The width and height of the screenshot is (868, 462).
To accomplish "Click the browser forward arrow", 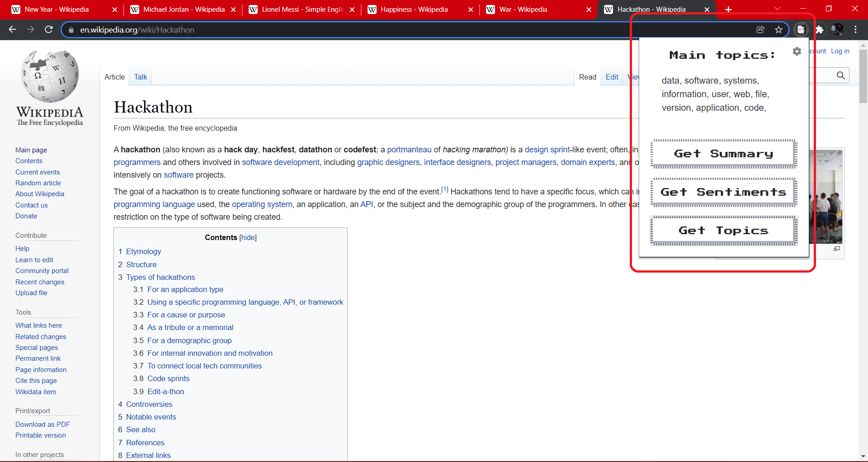I will coord(30,29).
